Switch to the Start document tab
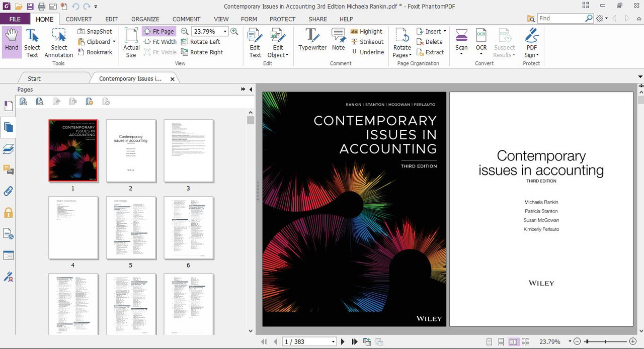 click(34, 78)
